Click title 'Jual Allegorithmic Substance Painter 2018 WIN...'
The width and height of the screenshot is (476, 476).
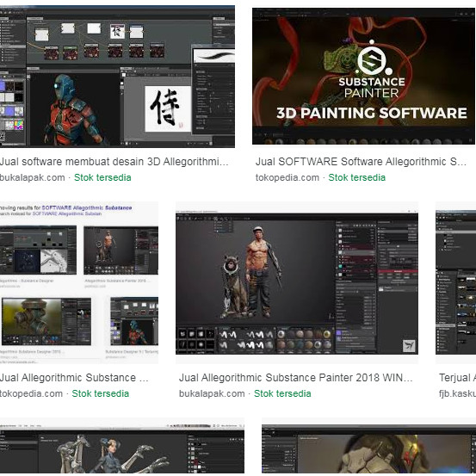pyautogui.click(x=296, y=378)
